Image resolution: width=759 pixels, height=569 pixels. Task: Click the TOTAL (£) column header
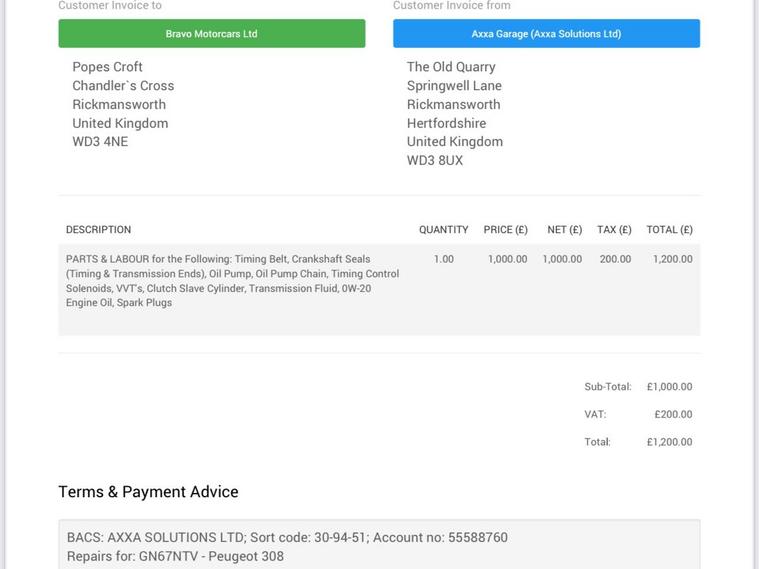point(669,230)
